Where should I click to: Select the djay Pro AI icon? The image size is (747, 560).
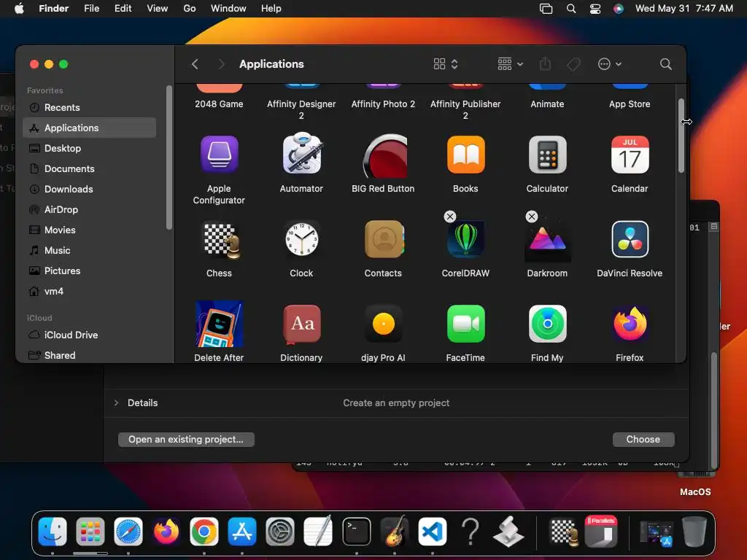pyautogui.click(x=384, y=324)
